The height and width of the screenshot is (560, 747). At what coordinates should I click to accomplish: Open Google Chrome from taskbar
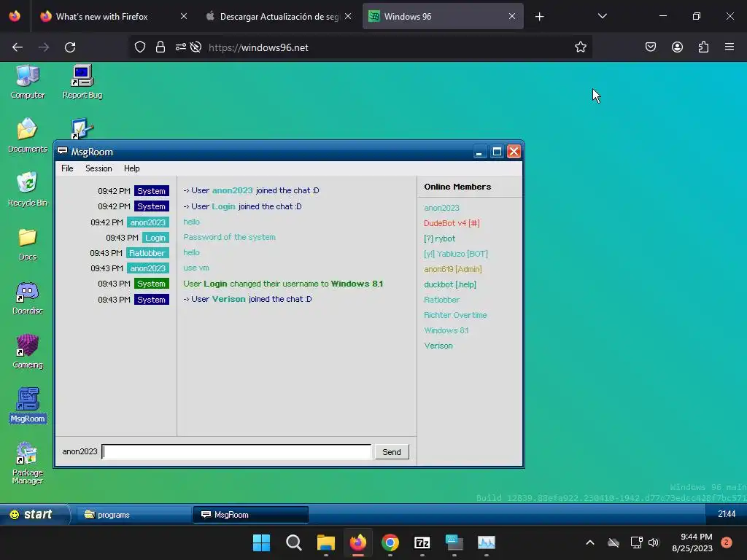coord(390,542)
